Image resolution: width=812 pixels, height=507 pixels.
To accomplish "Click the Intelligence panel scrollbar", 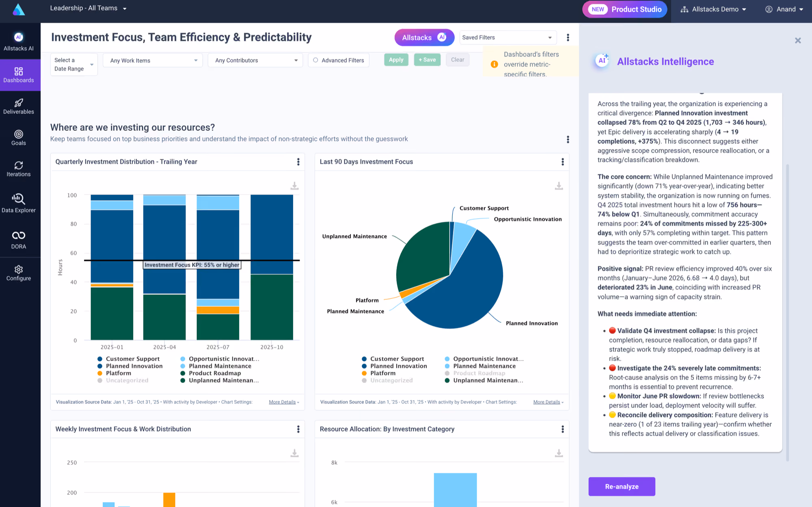I will coord(787,313).
